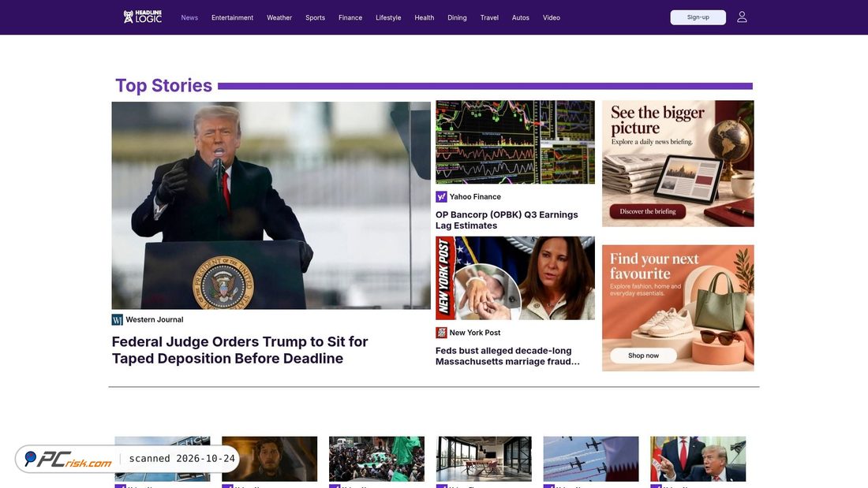This screenshot has height=488, width=868.
Task: Click the stock market charts image
Action: point(515,142)
